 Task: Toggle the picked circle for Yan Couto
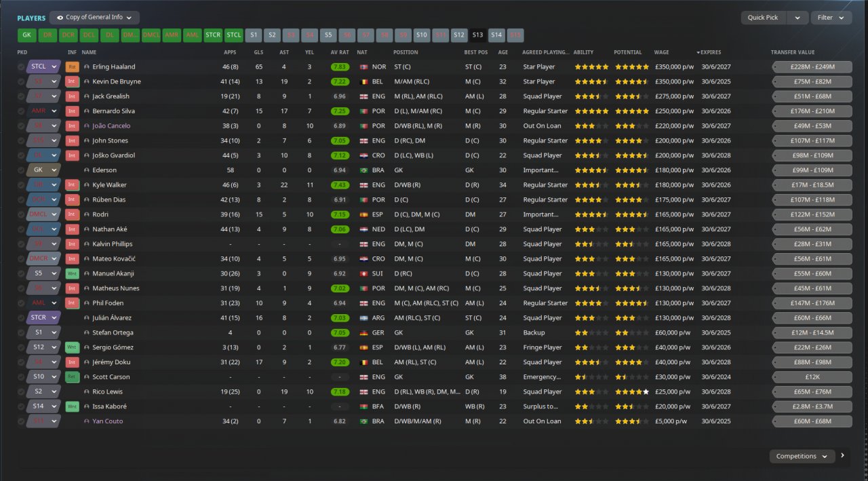coord(21,421)
